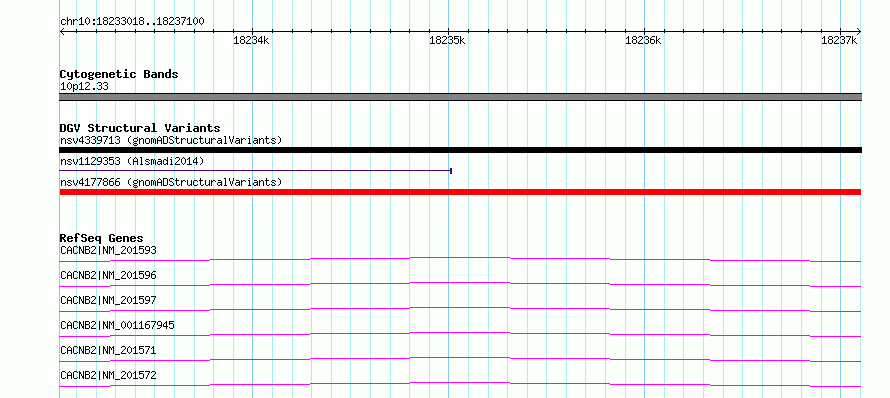Click the 18237k ruler tick label
The width and height of the screenshot is (890, 398).
tap(839, 41)
